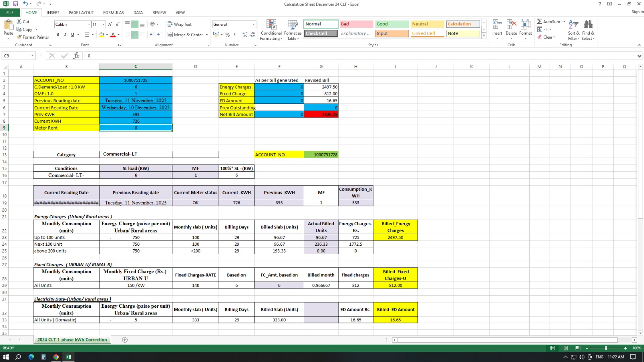Toggle Bold formatting
This screenshot has width=644, height=362.
point(58,35)
